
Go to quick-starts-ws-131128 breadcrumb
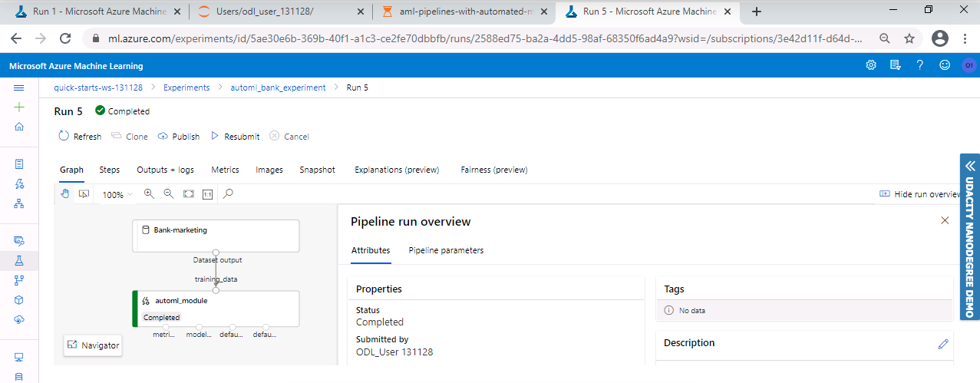coord(98,87)
